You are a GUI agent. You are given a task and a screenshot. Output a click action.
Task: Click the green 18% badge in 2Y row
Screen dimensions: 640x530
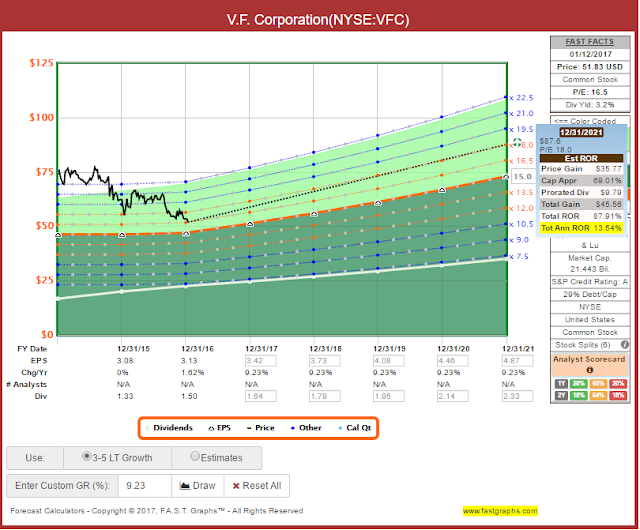(578, 395)
